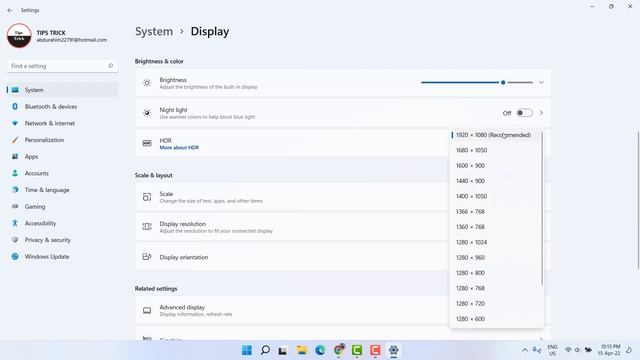Toggle the Night light switch
The width and height of the screenshot is (640, 360).
[524, 113]
